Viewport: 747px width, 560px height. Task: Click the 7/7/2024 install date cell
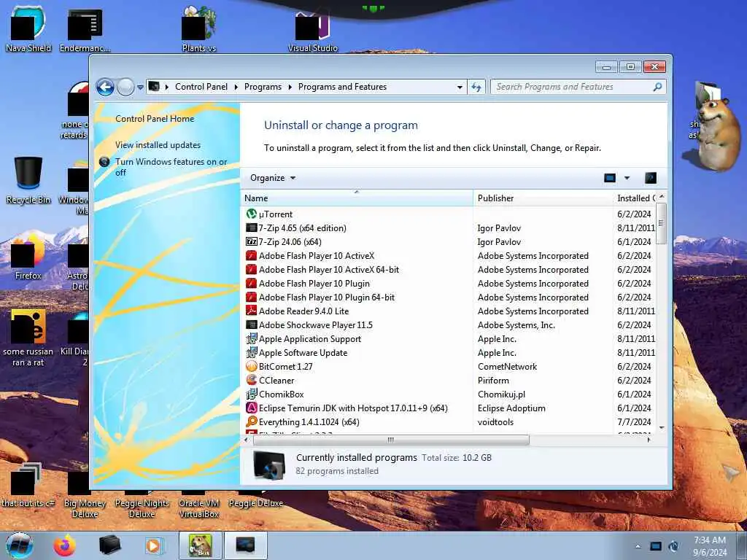coord(634,422)
